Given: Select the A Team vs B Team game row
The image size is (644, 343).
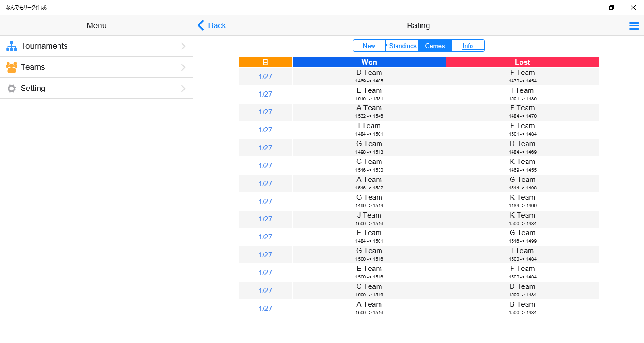Looking at the screenshot, I should [x=418, y=308].
